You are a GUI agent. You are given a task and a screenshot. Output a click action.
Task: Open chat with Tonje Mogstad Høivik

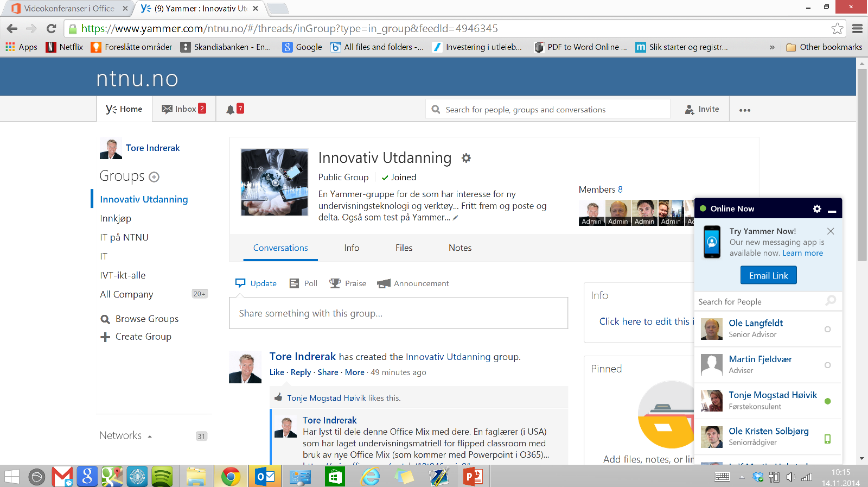(x=768, y=401)
